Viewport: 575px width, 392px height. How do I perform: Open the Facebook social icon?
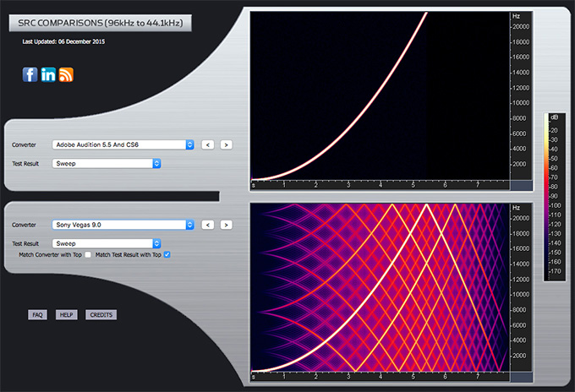30,74
